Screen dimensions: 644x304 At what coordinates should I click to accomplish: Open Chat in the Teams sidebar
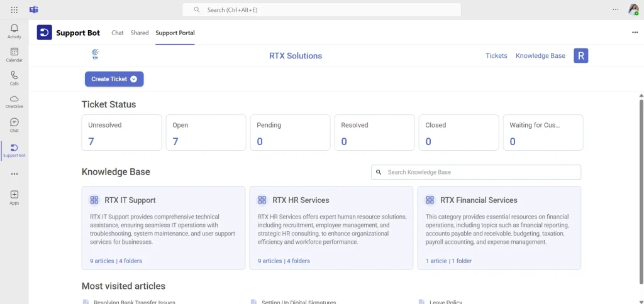[x=14, y=125]
